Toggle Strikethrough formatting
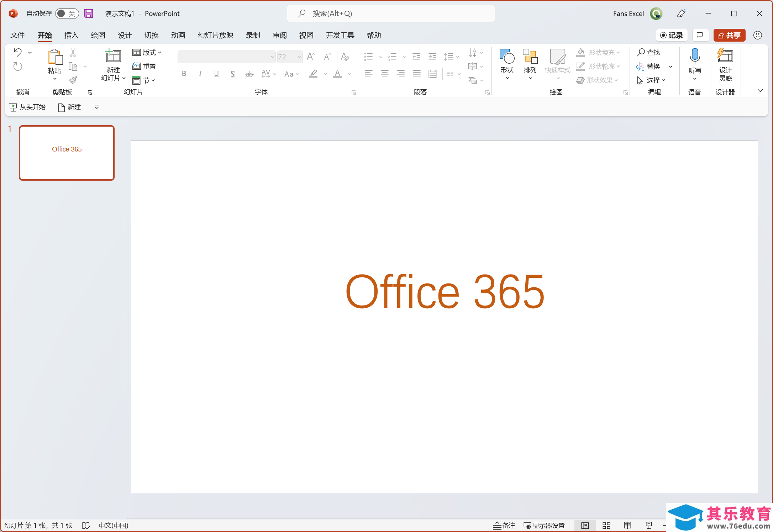773x532 pixels. tap(249, 74)
